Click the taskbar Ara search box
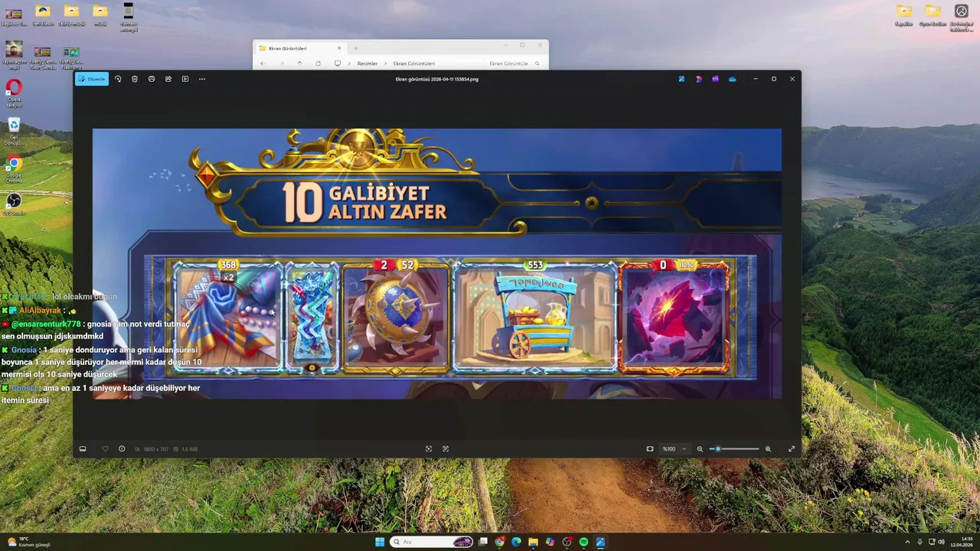 tap(433, 542)
